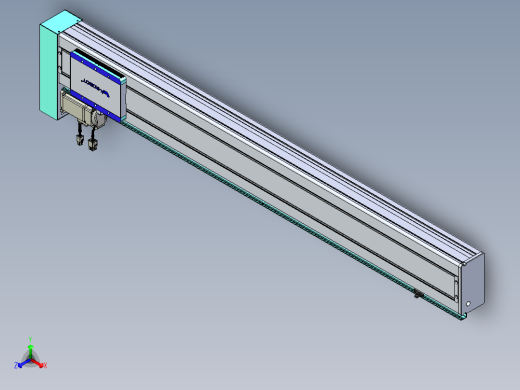Select the left motor cable connector
The width and height of the screenshot is (520, 390).
(x=80, y=139)
